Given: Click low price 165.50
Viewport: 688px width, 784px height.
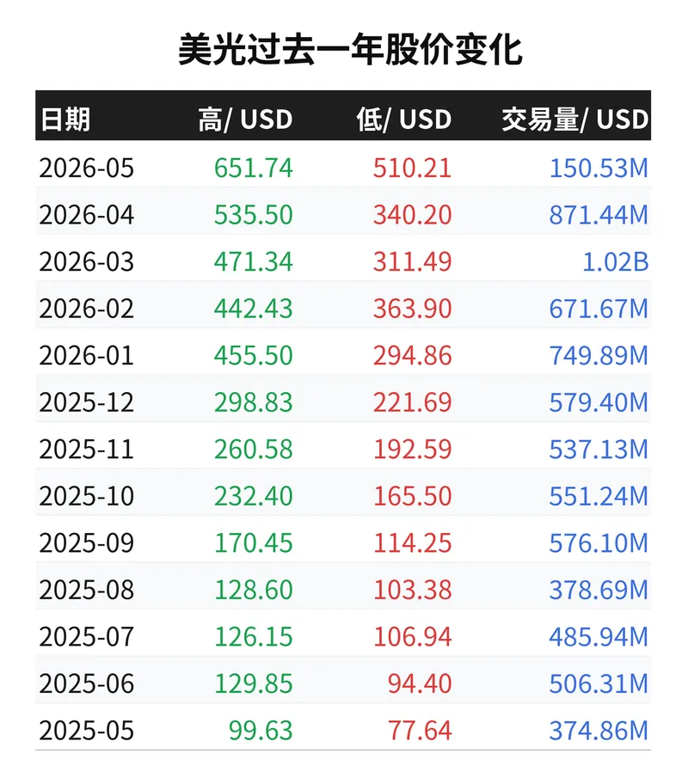Looking at the screenshot, I should click(412, 496).
